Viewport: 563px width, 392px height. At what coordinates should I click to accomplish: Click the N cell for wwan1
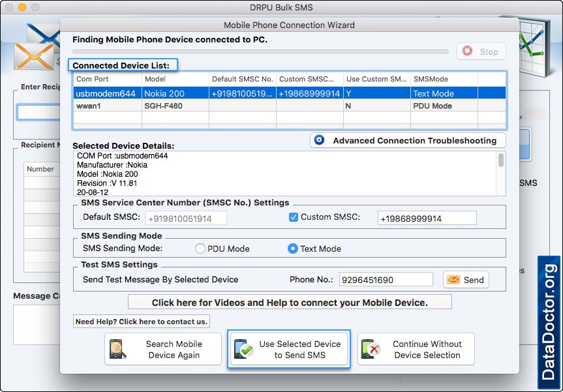point(376,106)
